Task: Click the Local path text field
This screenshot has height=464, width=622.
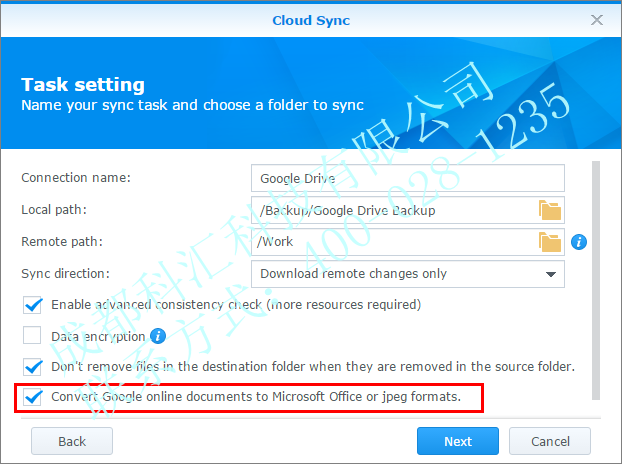Action: tap(392, 210)
